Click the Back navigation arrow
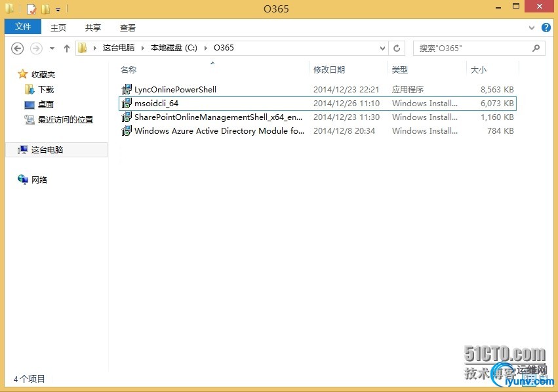Screen dimensions: 558x392 tap(18, 48)
